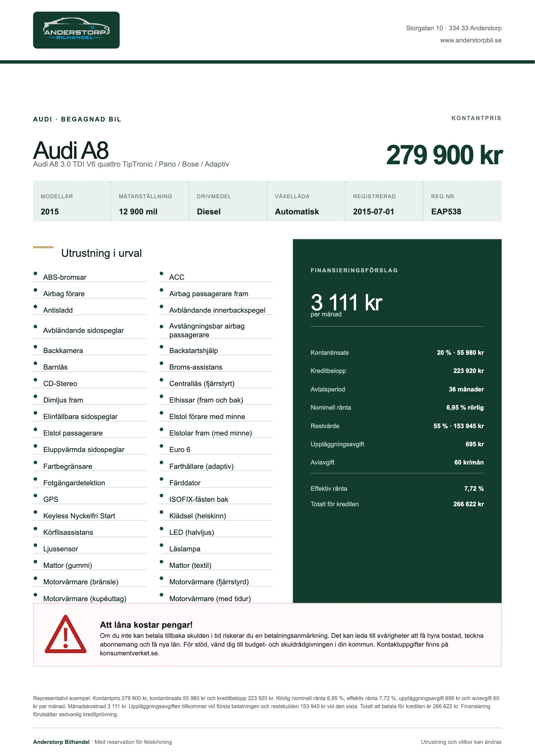The width and height of the screenshot is (535, 756).
Task: Click the equipment item Keyless Nyckelfri Start
Action: click(79, 516)
